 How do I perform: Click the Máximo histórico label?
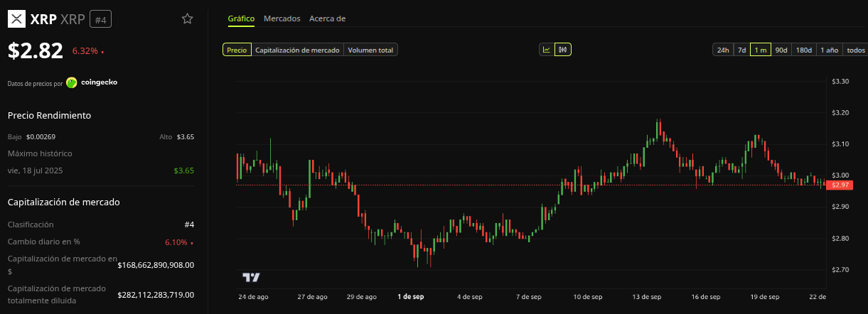tap(40, 153)
